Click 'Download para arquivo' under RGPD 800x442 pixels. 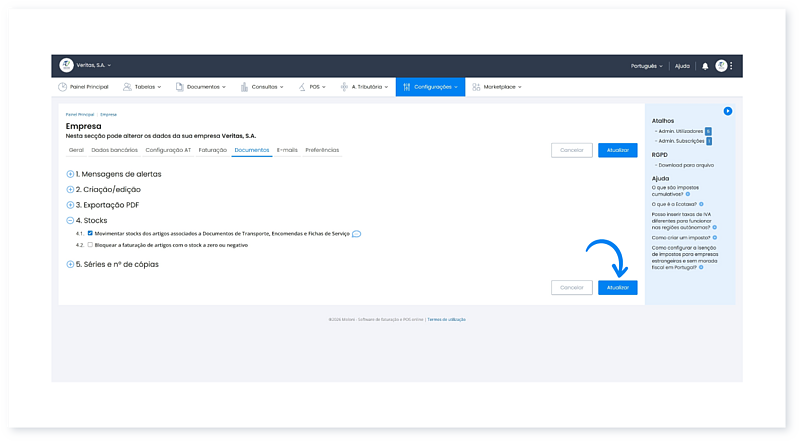(686, 166)
